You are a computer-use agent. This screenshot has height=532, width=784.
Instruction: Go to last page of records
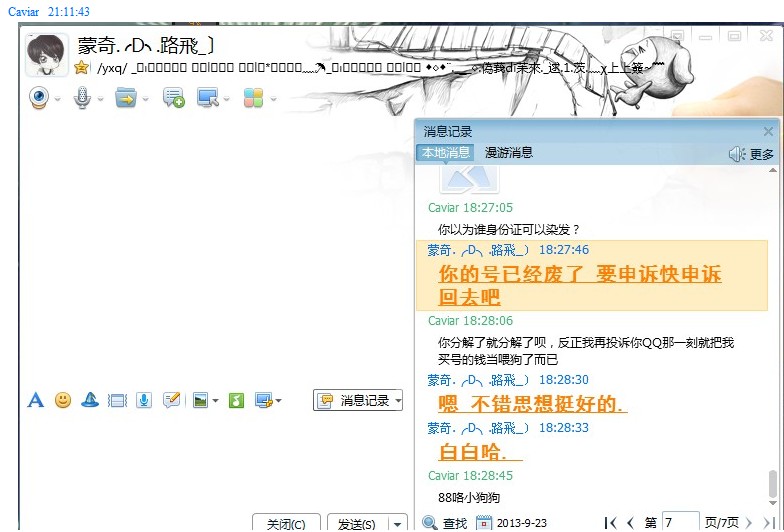[x=768, y=523]
